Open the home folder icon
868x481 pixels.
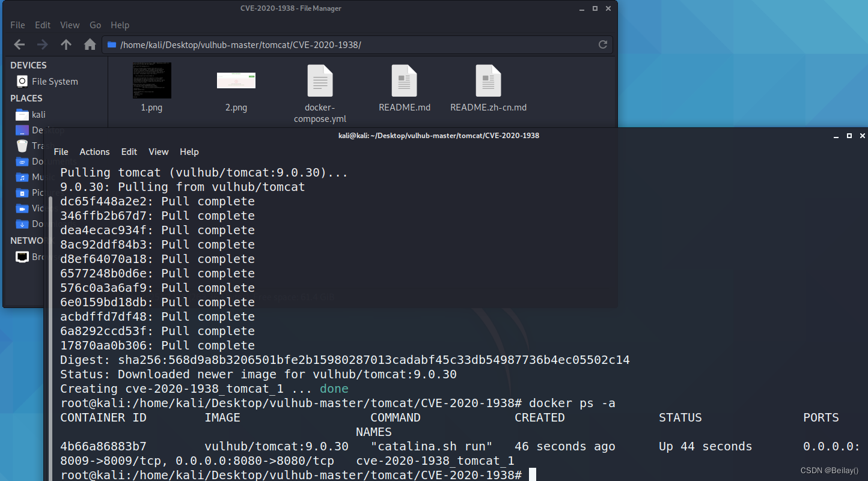(x=90, y=44)
